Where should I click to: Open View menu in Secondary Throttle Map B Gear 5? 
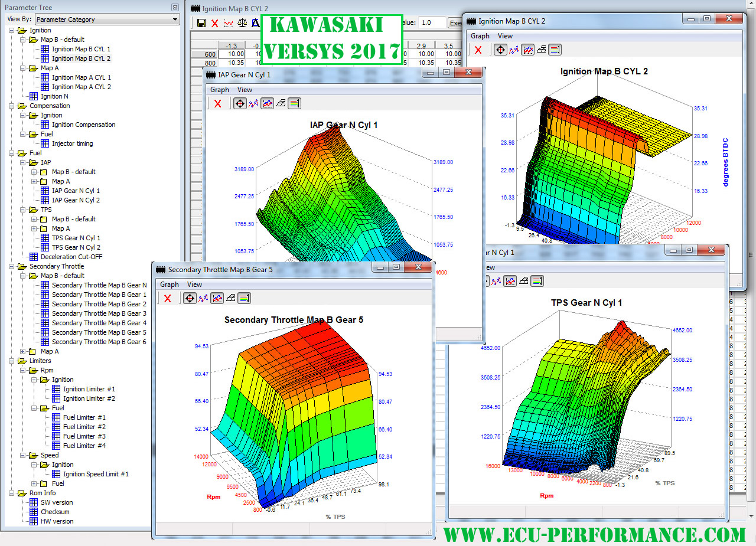194,285
